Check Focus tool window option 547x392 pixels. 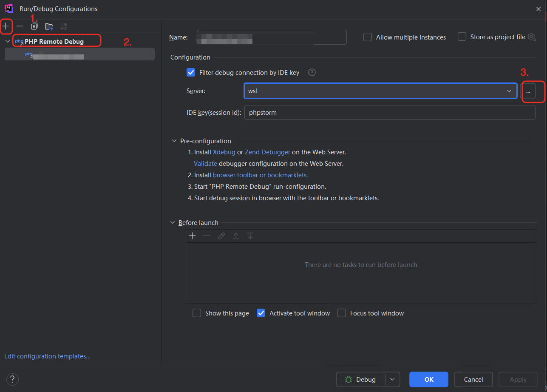[342, 313]
